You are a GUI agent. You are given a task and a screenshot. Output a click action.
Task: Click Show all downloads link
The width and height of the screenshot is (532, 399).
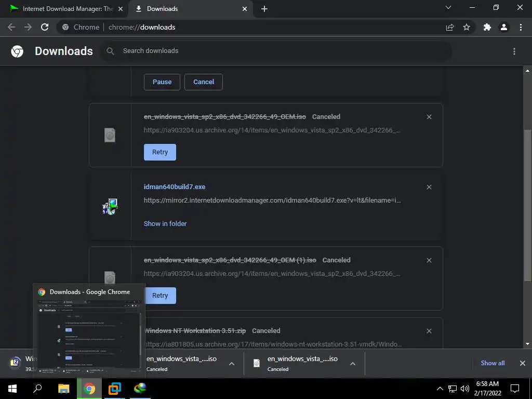pos(493,363)
